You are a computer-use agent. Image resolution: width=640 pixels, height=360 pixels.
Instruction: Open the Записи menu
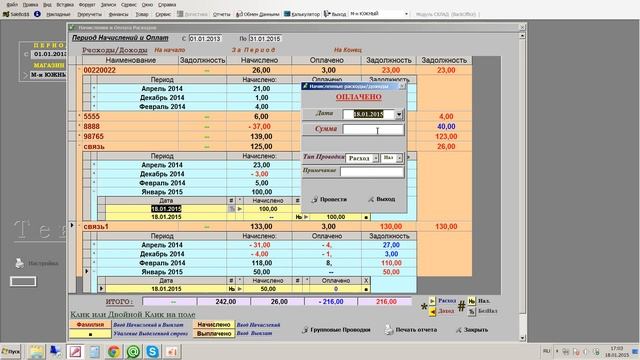click(108, 4)
